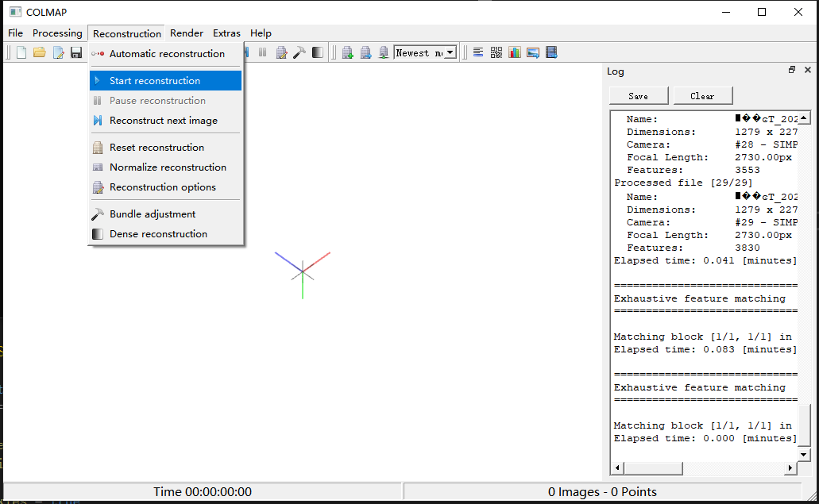Open the Help menu
Image resolution: width=819 pixels, height=504 pixels.
261,33
